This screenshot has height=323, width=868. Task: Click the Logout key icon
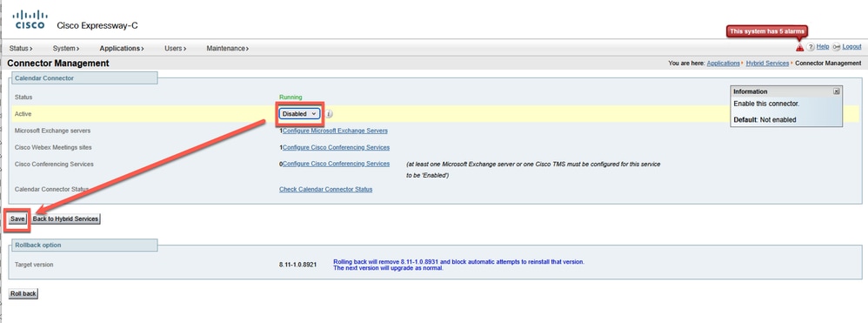point(837,47)
